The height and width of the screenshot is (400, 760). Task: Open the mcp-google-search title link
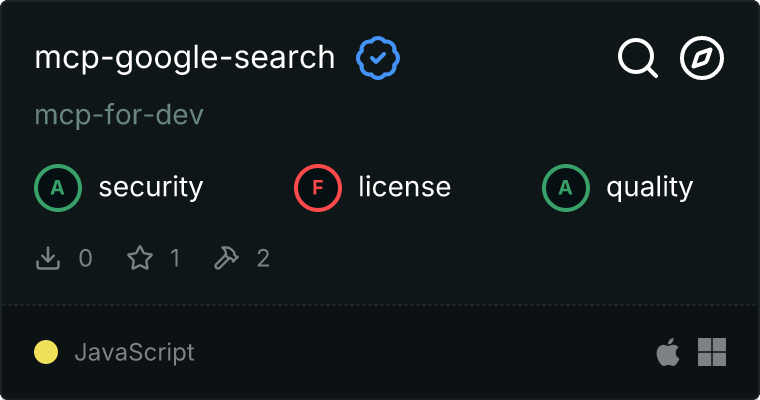point(185,58)
